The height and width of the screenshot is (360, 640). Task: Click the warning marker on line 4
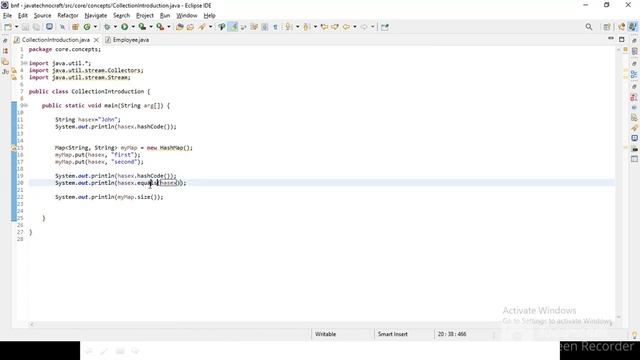[x=14, y=70]
